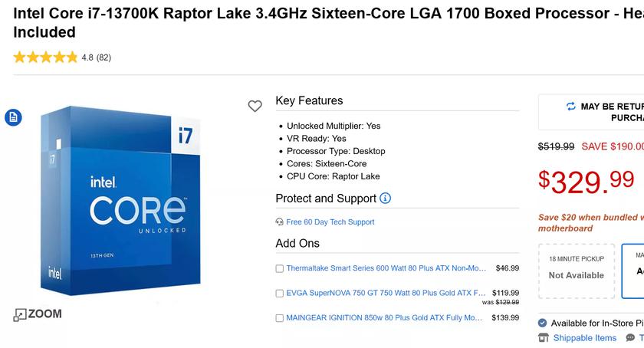Open EVGA SuperNOVA 750 GT product link

[x=386, y=293]
